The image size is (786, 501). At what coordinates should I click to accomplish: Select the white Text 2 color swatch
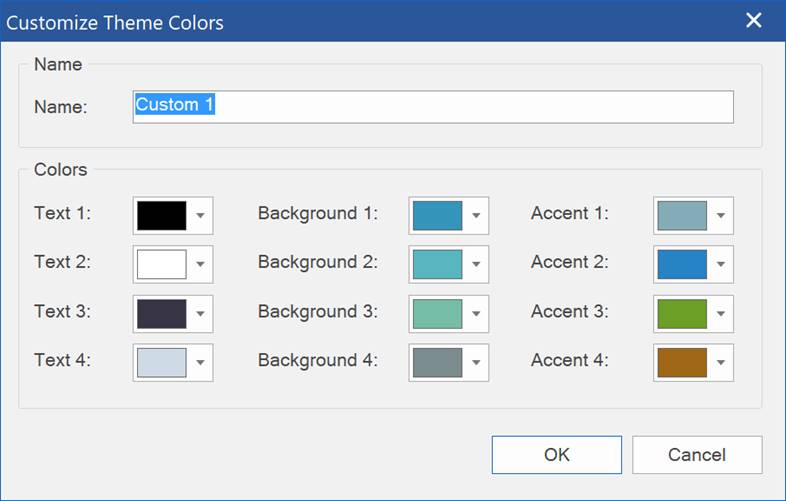coord(161,264)
